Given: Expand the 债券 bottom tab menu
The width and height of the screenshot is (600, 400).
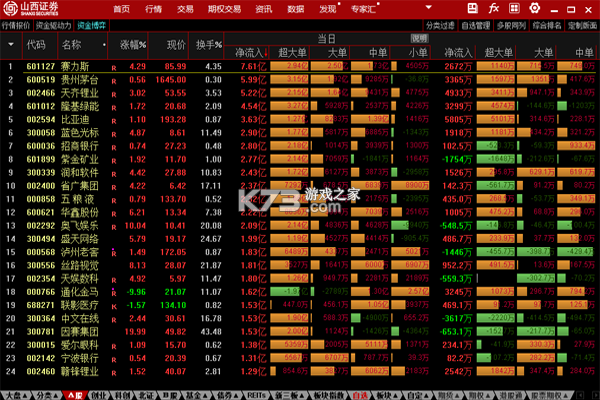Looking at the screenshot, I should click(x=236, y=395).
